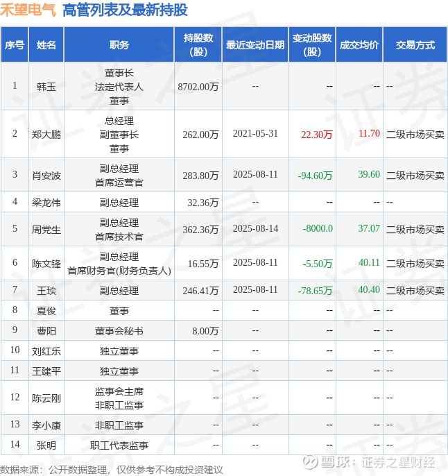The image size is (448, 476).
Task: Click holding value 283.80万
Action: tap(200, 176)
